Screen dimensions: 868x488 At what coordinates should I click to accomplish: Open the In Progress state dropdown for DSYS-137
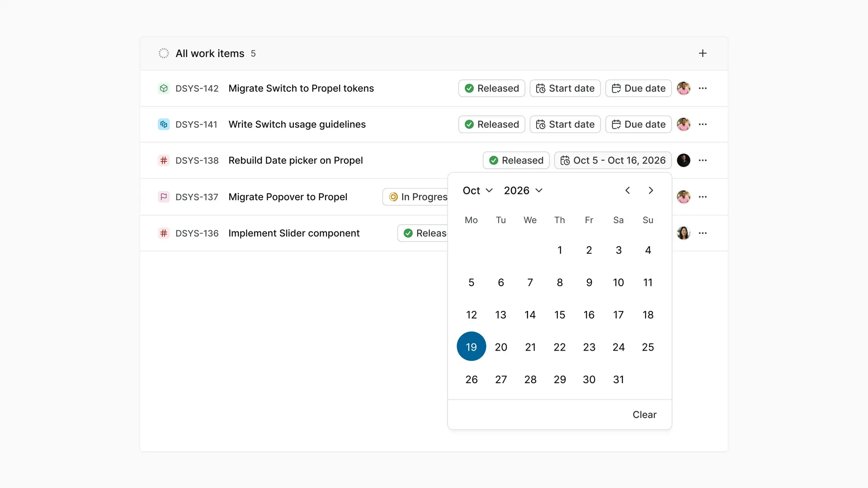415,197
